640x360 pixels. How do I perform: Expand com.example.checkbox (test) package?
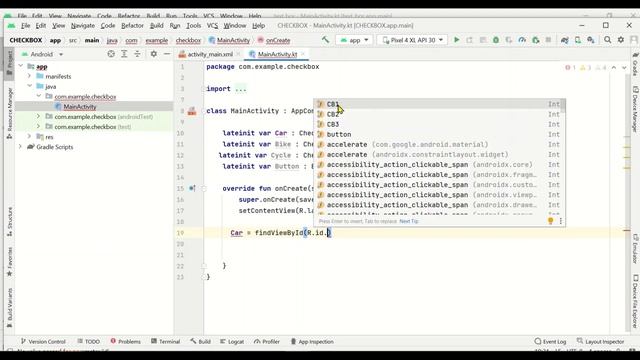point(39,127)
